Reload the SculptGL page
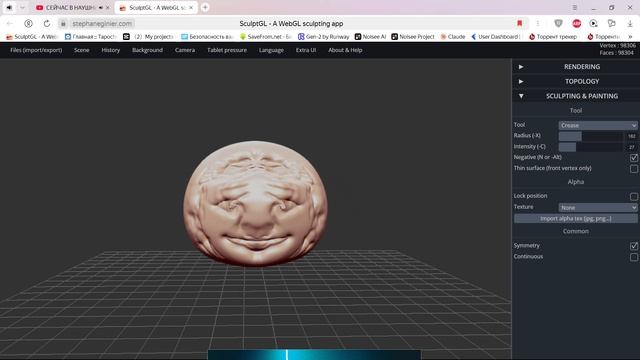Image resolution: width=640 pixels, height=360 pixels. (47, 23)
